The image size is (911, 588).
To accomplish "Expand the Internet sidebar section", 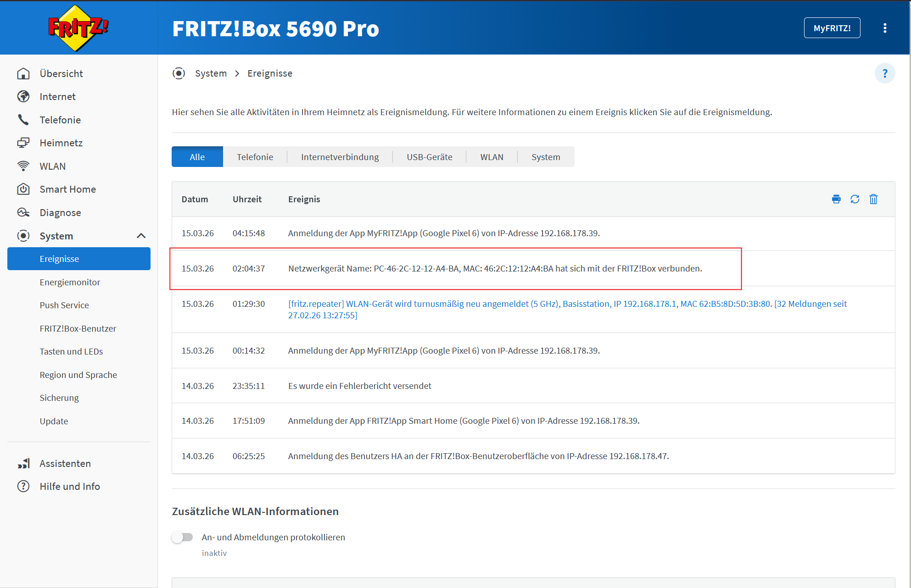I will click(x=57, y=97).
